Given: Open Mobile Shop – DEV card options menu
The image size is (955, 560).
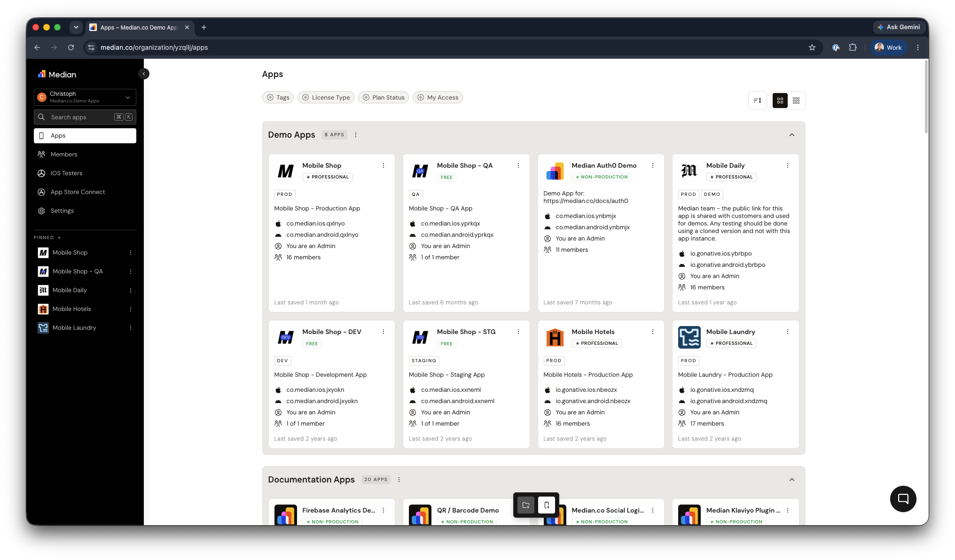Looking at the screenshot, I should point(384,332).
